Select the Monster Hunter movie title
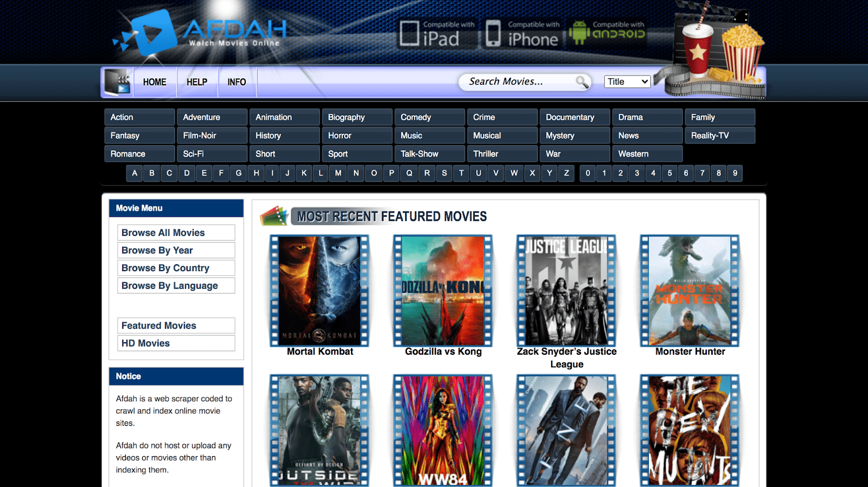The height and width of the screenshot is (487, 868). (x=690, y=351)
